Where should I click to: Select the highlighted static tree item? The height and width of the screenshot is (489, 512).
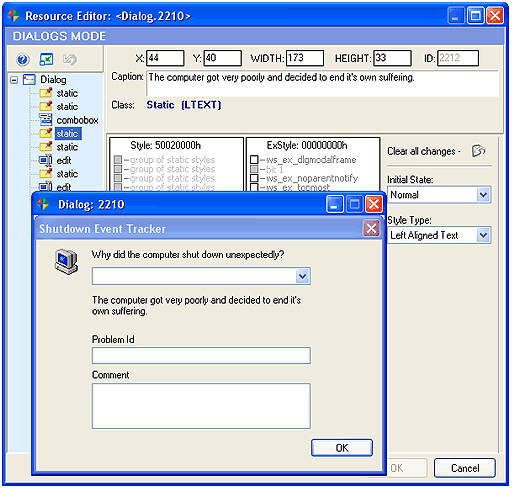[68, 133]
